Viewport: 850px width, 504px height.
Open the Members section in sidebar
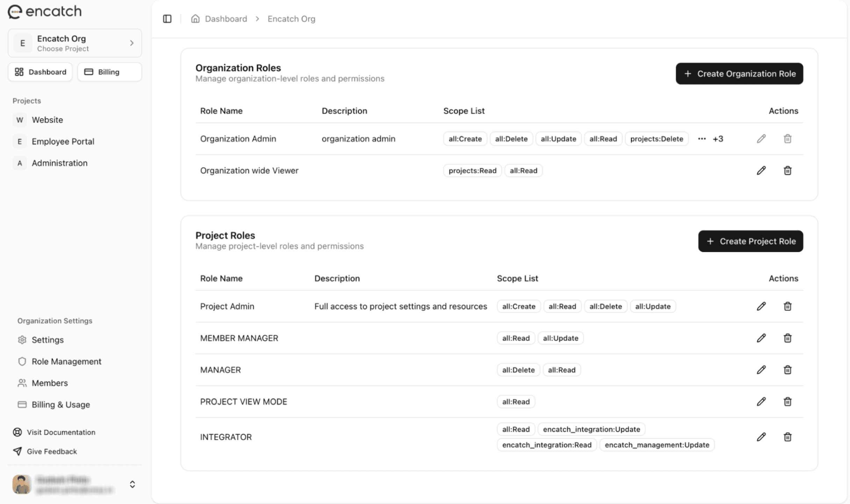point(50,383)
